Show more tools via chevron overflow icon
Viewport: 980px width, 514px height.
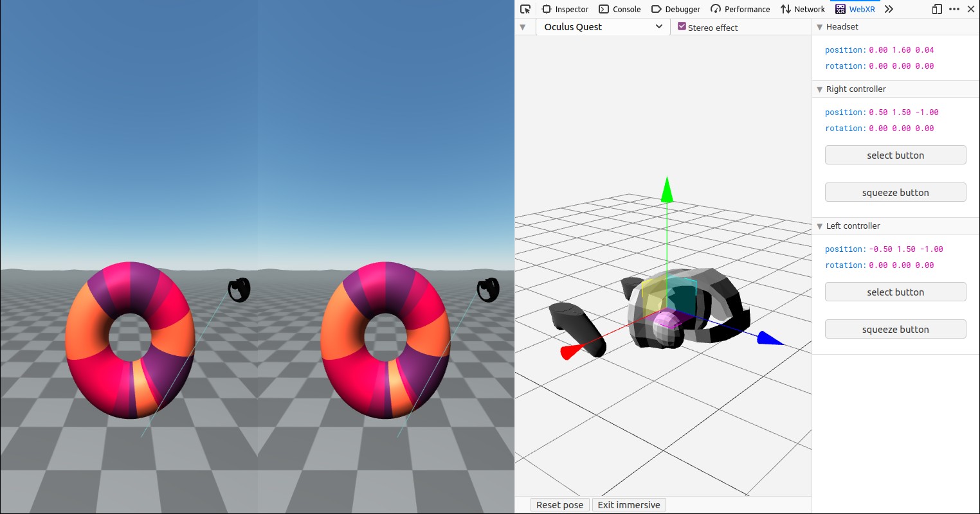coord(889,9)
